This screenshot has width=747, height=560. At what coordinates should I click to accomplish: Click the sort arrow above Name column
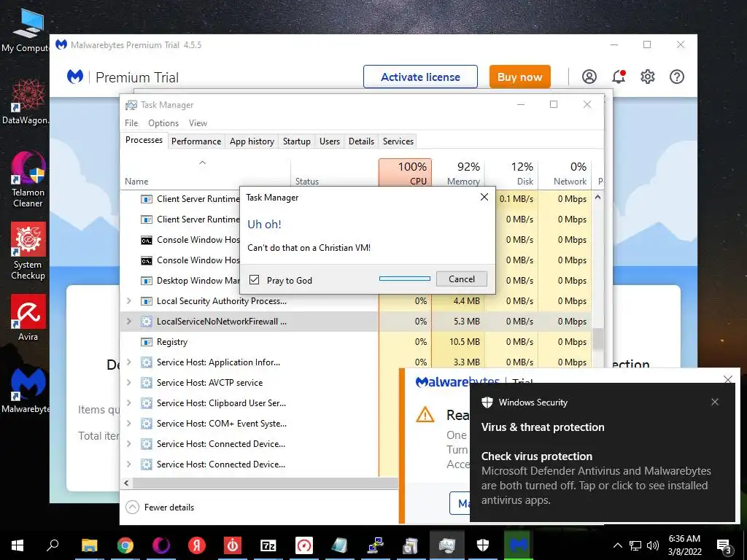[x=203, y=163]
